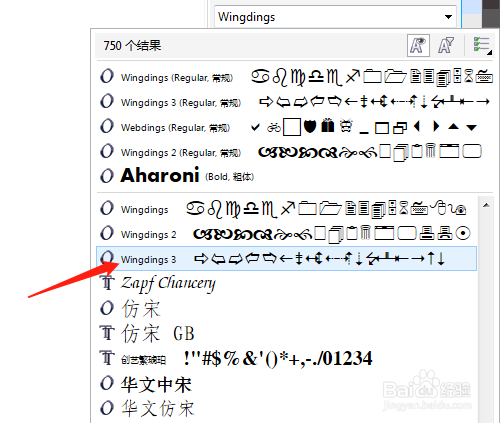
Task: Select the 仿宋 font entry
Action: pos(287,309)
